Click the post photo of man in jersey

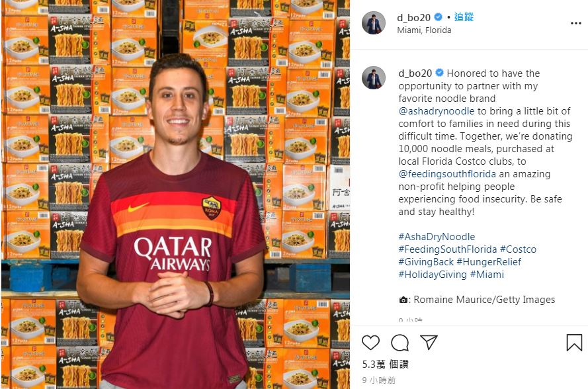point(175,194)
